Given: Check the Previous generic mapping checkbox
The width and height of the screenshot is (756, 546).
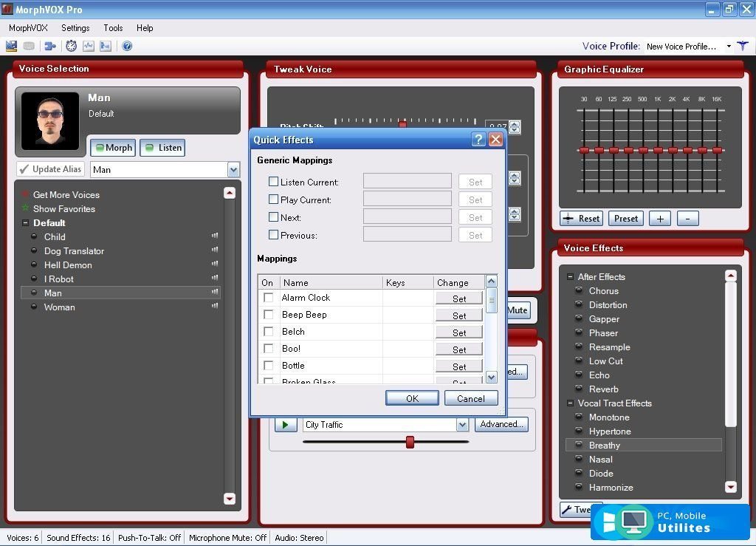Looking at the screenshot, I should point(274,235).
